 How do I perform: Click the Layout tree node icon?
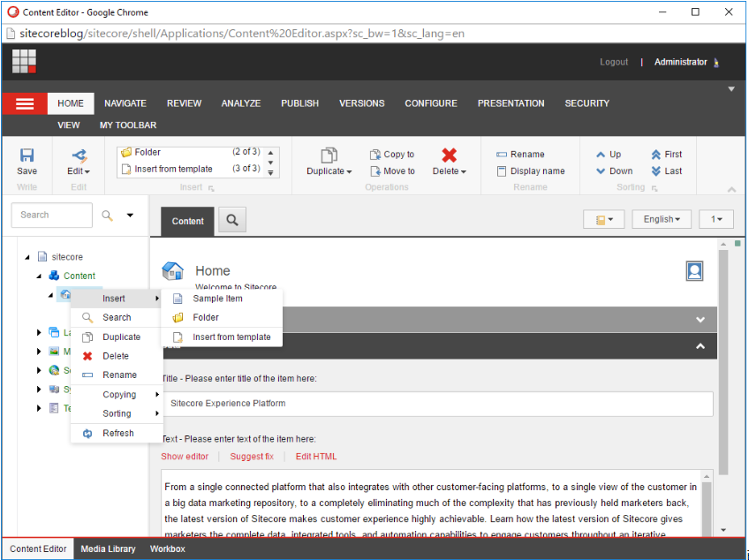(54, 332)
